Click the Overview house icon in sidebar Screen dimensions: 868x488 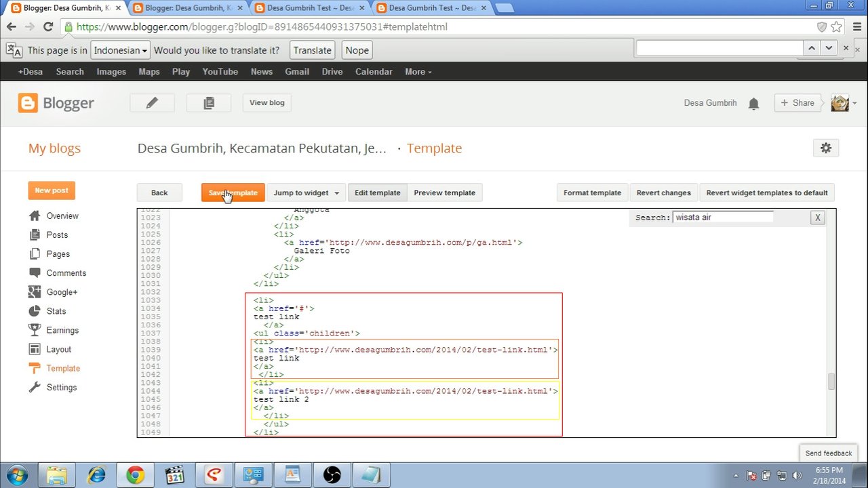[x=35, y=216]
